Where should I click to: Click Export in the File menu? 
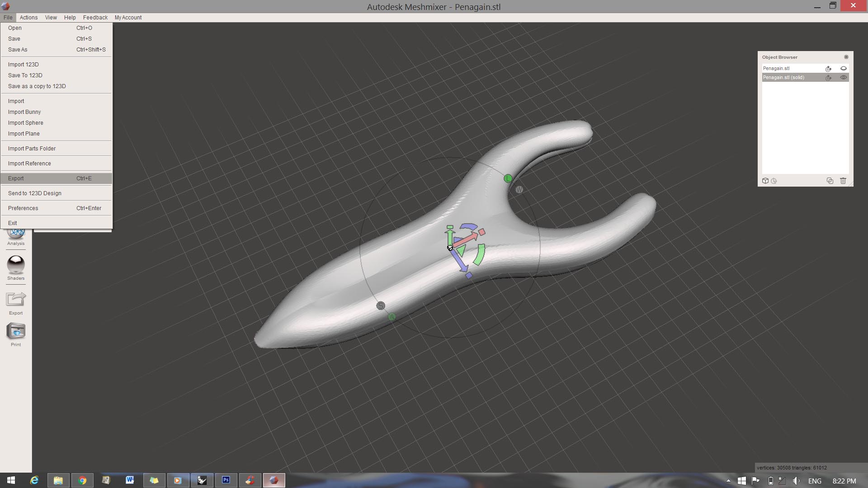[x=56, y=178]
